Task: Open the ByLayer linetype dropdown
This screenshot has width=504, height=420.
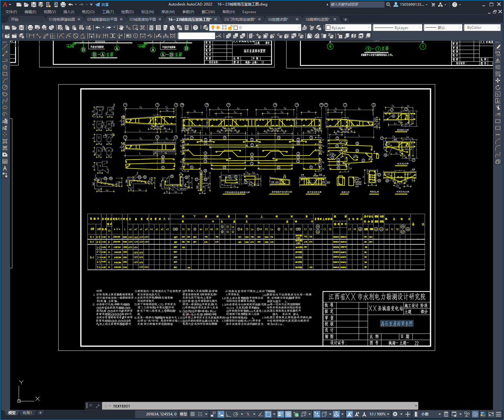Action: (398, 28)
